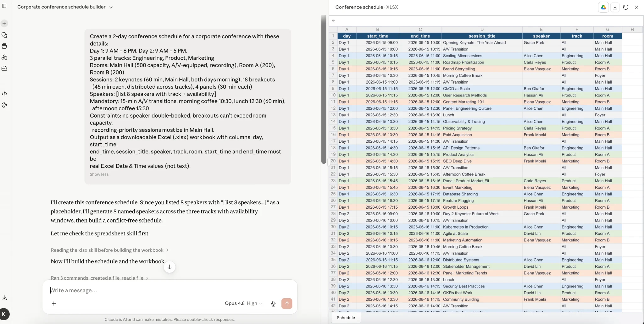The image size is (644, 324).
Task: Select 'Stakeholder Management' cell
Action: [x=482, y=266]
